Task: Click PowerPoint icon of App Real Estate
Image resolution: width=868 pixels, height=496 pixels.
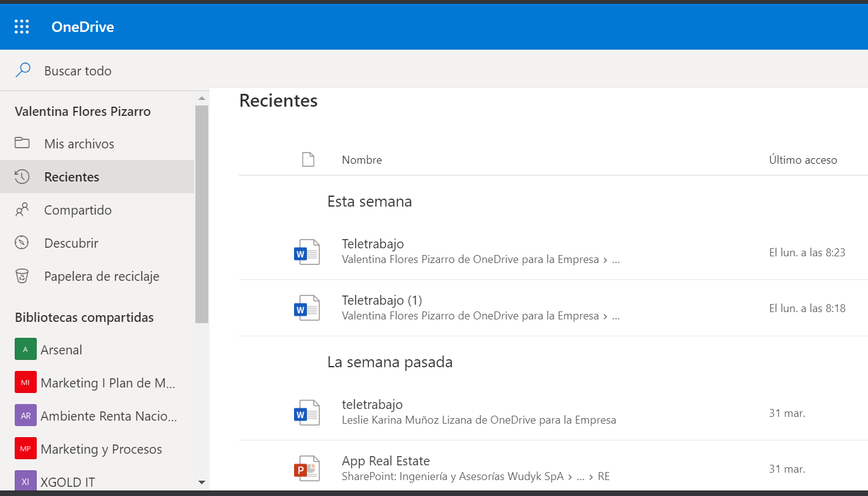Action: pyautogui.click(x=307, y=469)
